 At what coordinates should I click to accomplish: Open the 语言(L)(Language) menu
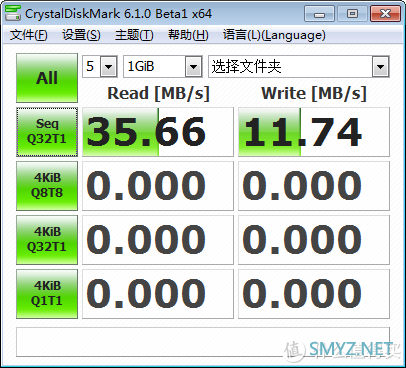274,35
